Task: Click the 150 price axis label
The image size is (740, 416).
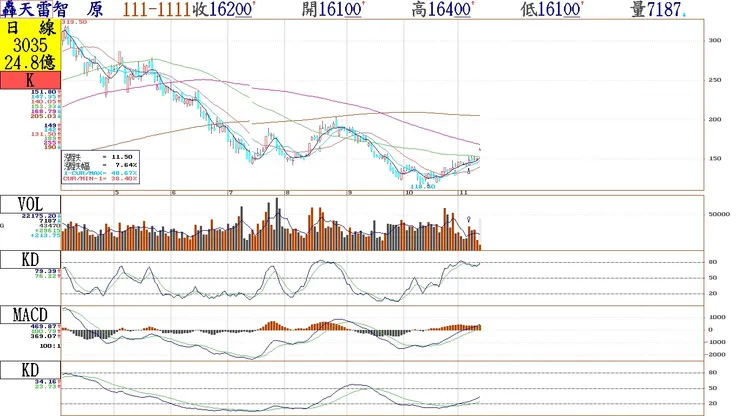Action: [x=715, y=159]
